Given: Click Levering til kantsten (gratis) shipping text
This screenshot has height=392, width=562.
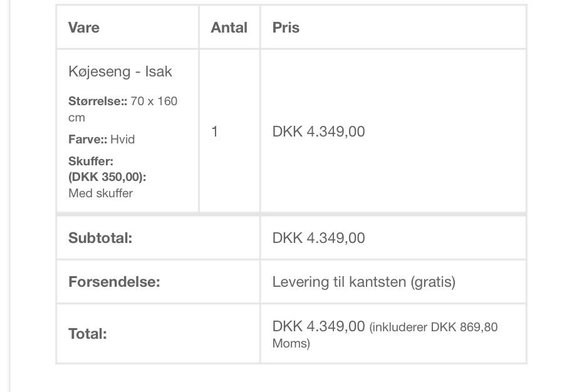Looking at the screenshot, I should (x=363, y=282).
